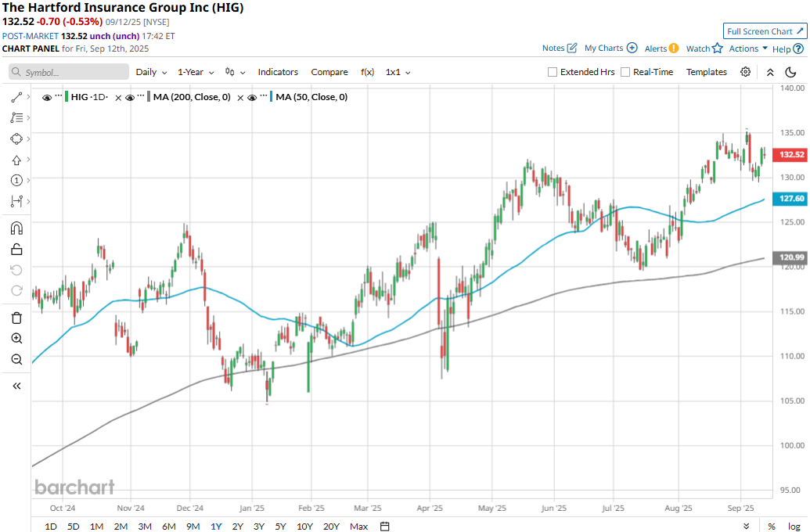Open the f(x) expressions menu
This screenshot has width=810, height=532.
pos(367,72)
